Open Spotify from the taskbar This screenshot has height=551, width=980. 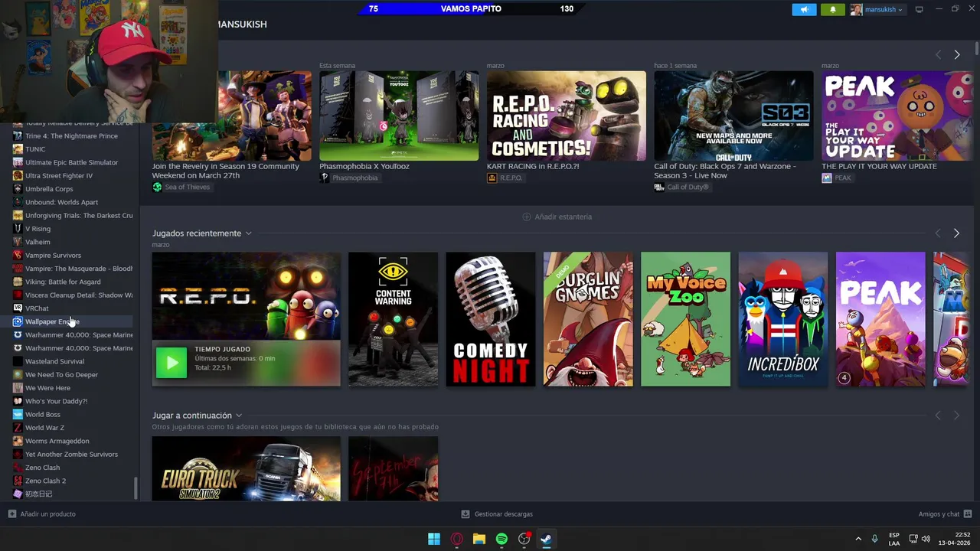click(501, 539)
